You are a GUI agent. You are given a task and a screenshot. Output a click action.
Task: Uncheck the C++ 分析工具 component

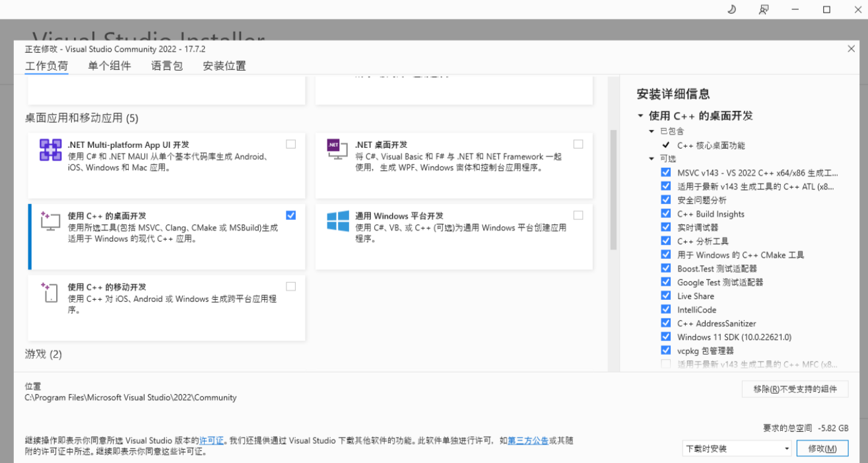[665, 241]
